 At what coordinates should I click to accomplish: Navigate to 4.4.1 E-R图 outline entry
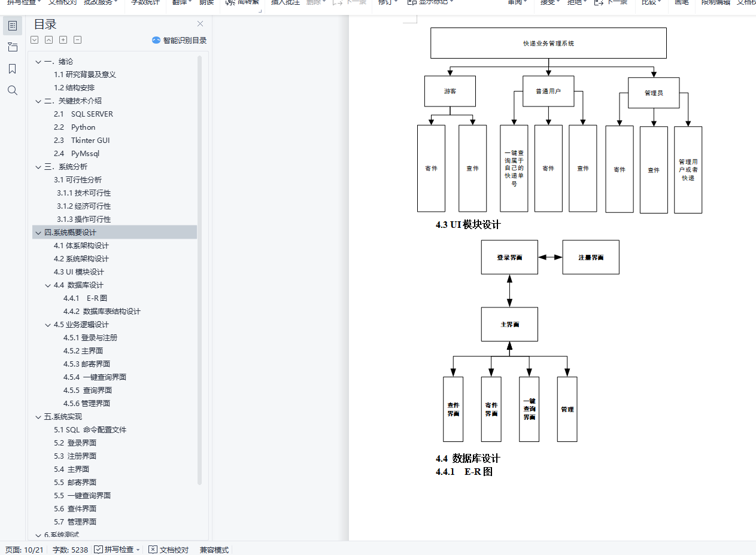[86, 298]
